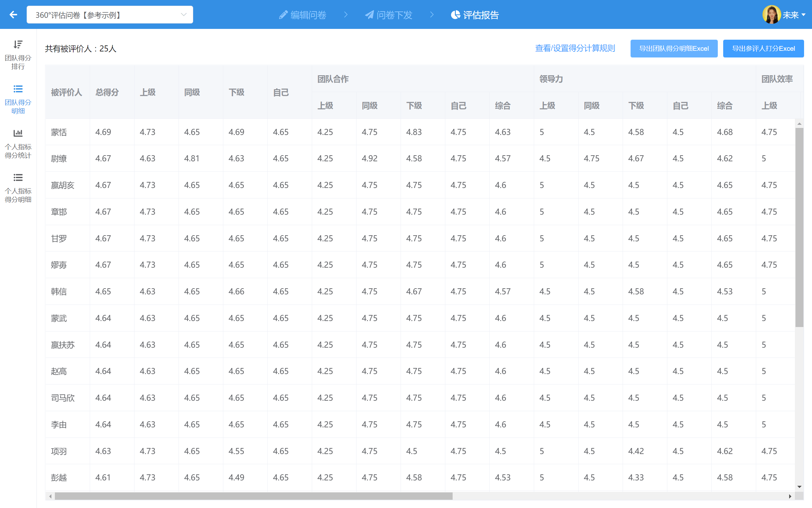Open the 个人指标得分统计 chart icon
This screenshot has width=812, height=508.
point(18,133)
